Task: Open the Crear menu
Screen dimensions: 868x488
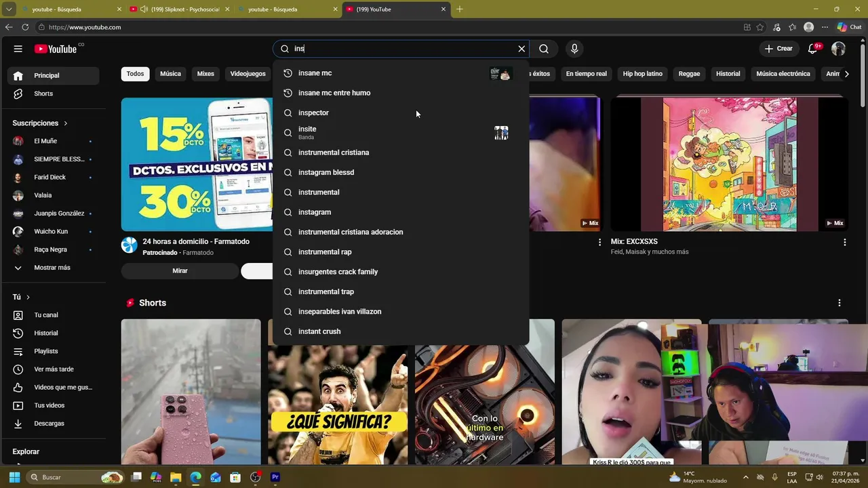Action: tap(778, 49)
